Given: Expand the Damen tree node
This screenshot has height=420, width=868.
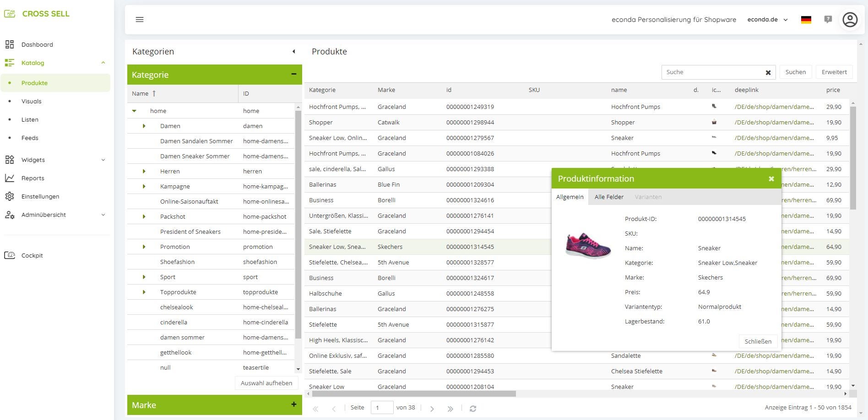Looking at the screenshot, I should tap(144, 126).
